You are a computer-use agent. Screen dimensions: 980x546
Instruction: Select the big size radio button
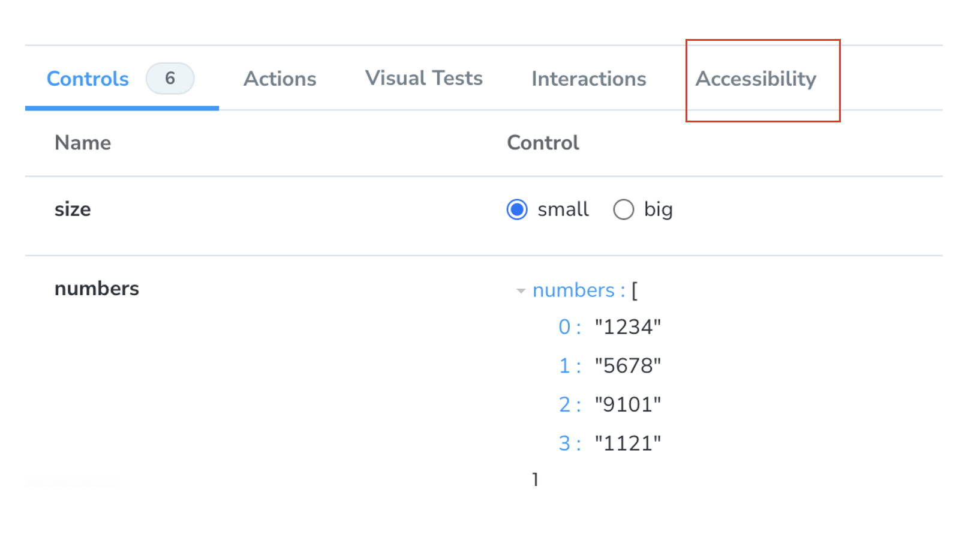[624, 209]
